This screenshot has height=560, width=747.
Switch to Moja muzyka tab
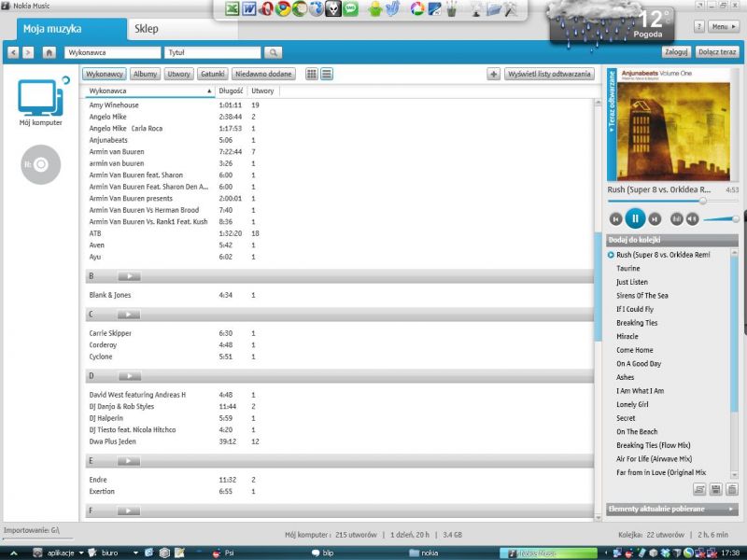[72, 29]
